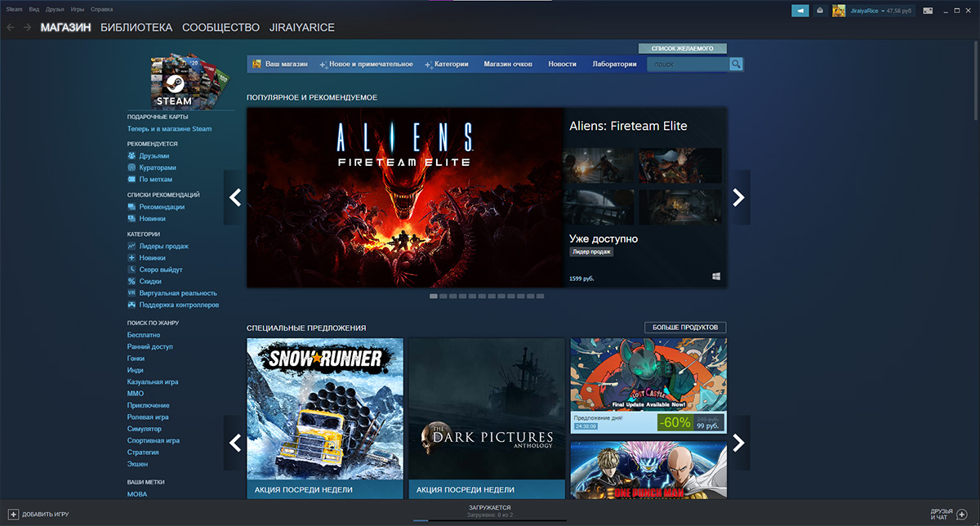Click the plus icon beside Новинки in Категории

131,257
